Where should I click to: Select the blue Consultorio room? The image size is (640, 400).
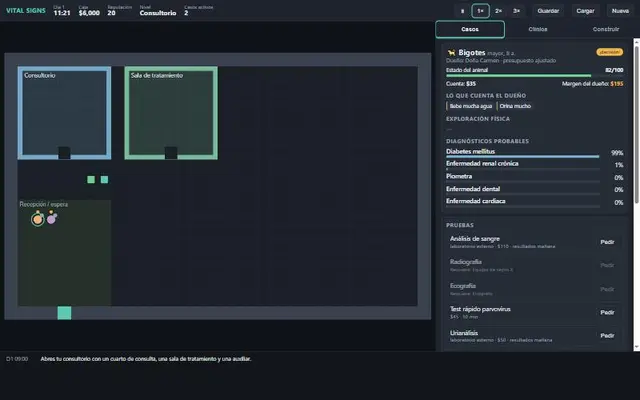tap(64, 113)
